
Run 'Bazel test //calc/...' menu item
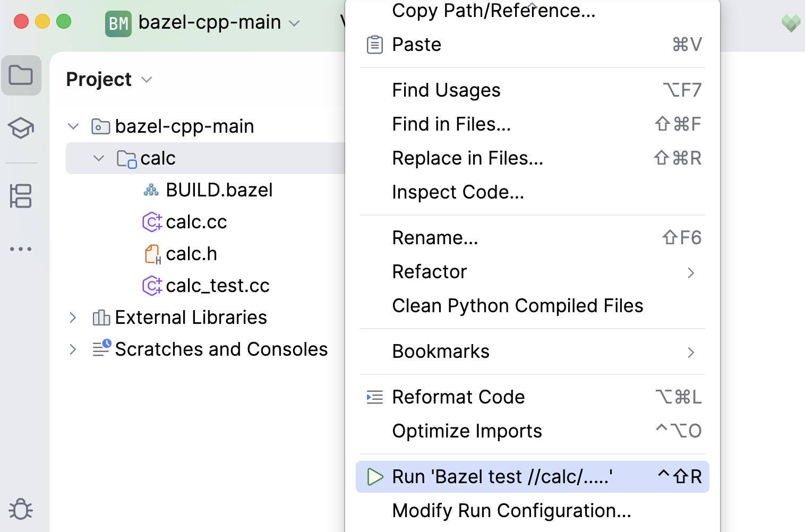pyautogui.click(x=533, y=477)
